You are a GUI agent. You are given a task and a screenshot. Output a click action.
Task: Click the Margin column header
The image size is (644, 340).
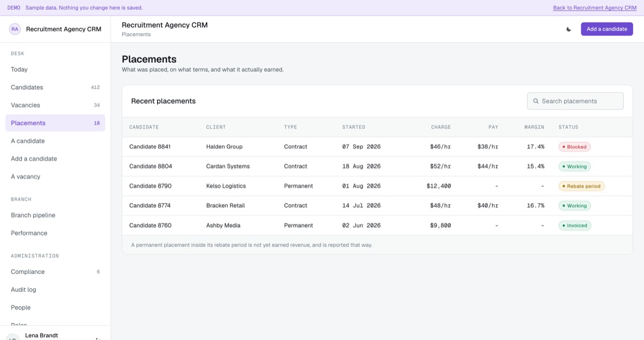[534, 127]
